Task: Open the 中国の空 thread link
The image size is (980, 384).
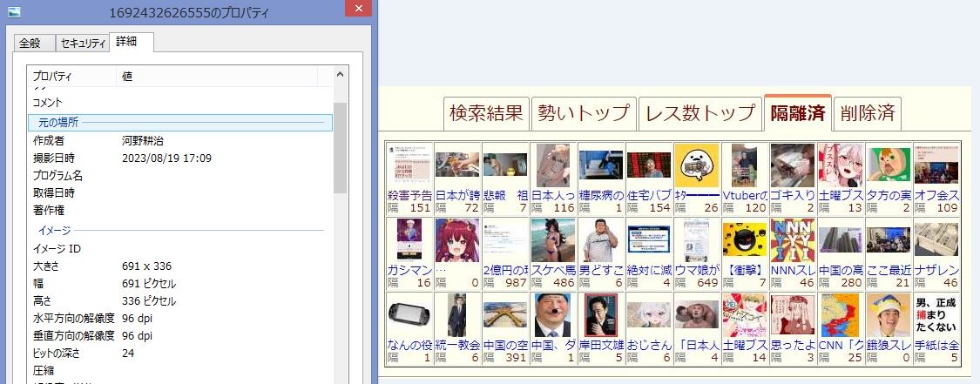Action: (505, 345)
